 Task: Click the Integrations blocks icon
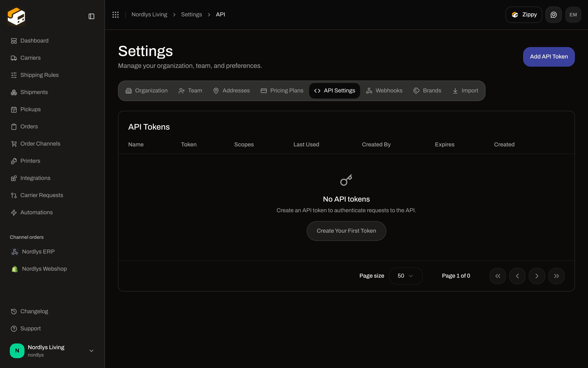point(14,178)
